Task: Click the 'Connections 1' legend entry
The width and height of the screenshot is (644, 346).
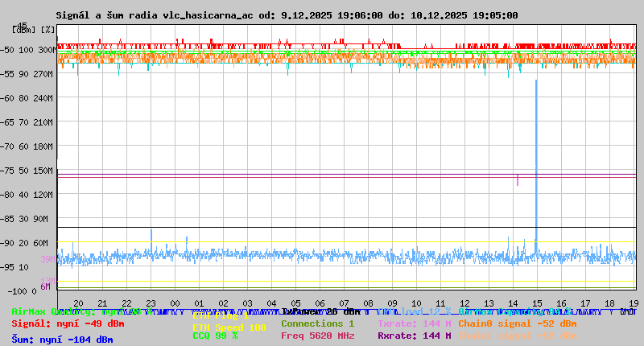Action: pos(317,323)
